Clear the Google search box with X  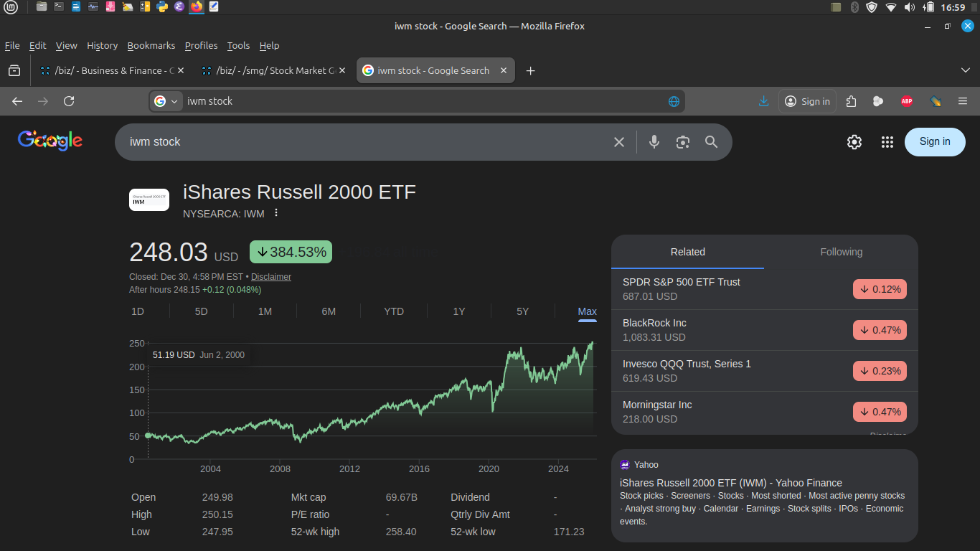pos(619,142)
